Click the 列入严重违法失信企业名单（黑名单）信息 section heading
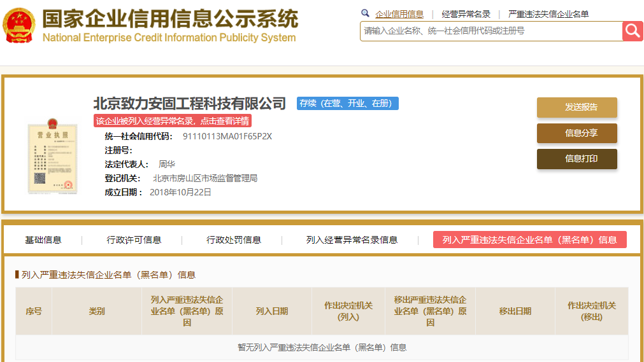Viewport: 644px width, 362px height. pyautogui.click(x=108, y=275)
